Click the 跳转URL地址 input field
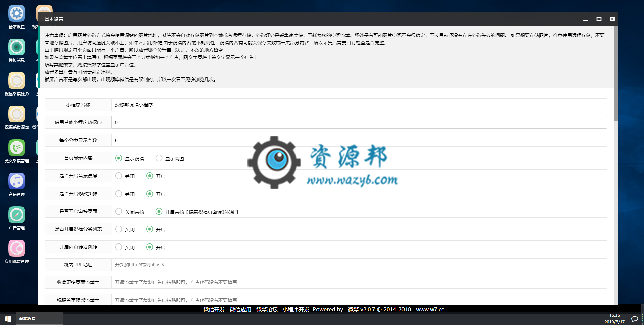 coord(359,265)
